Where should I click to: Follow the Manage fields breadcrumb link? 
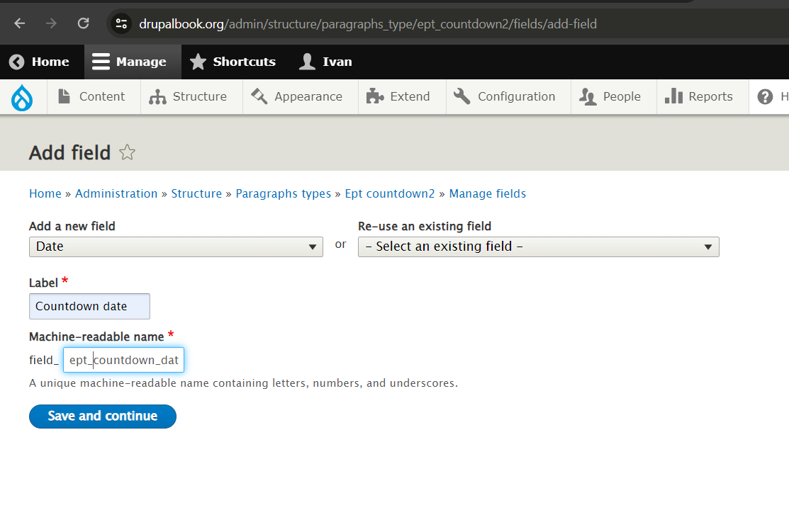(487, 193)
